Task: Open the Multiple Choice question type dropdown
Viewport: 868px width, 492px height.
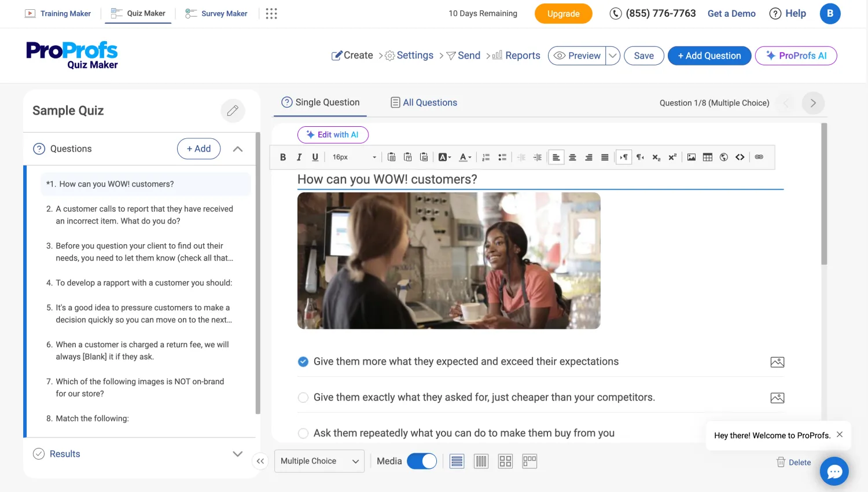Action: 319,461
